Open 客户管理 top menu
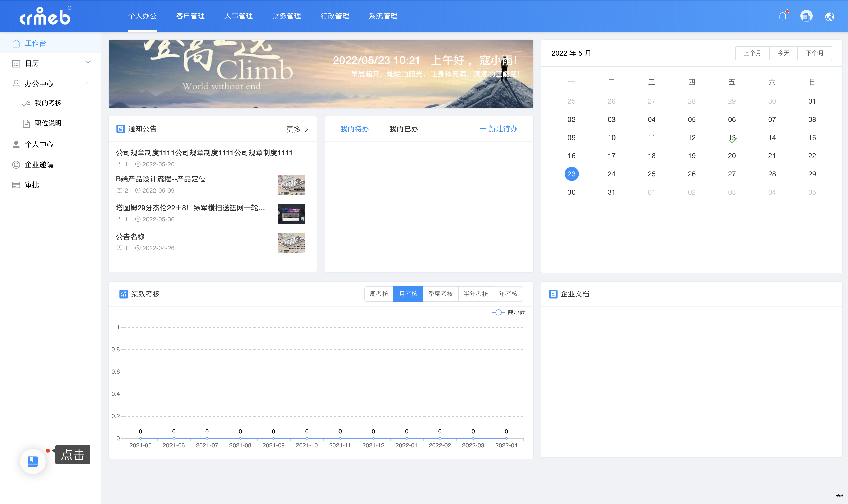Viewport: 848px width, 504px height. pyautogui.click(x=190, y=16)
